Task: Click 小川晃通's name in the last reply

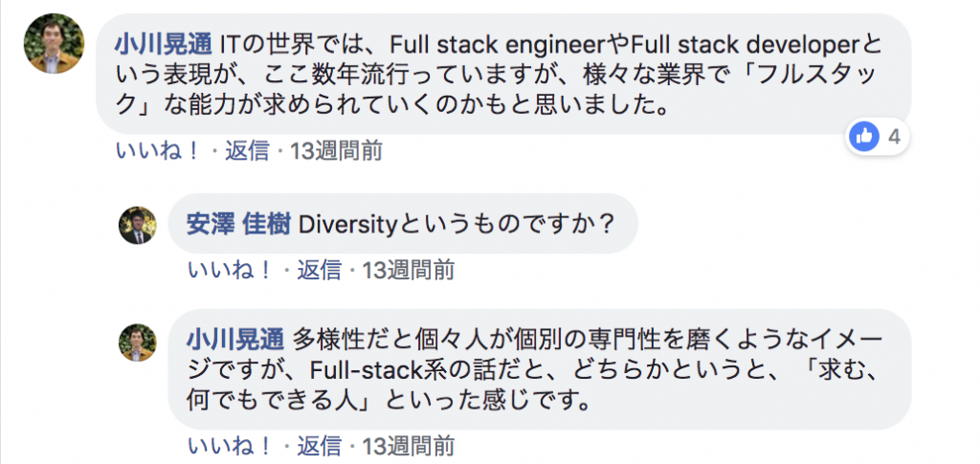Action: tap(235, 340)
